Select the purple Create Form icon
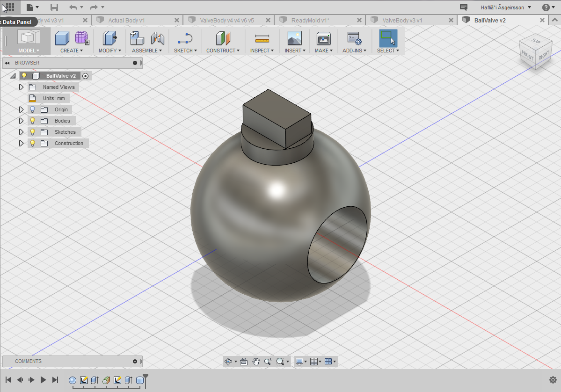The width and height of the screenshot is (561, 392). [82, 38]
